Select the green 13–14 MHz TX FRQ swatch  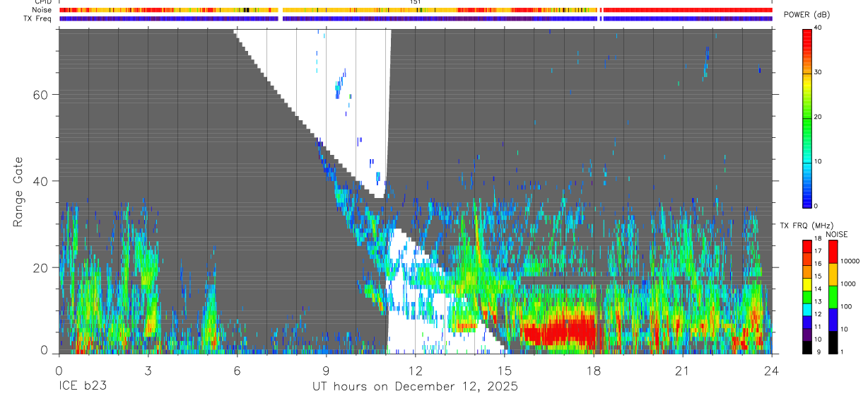(x=807, y=296)
